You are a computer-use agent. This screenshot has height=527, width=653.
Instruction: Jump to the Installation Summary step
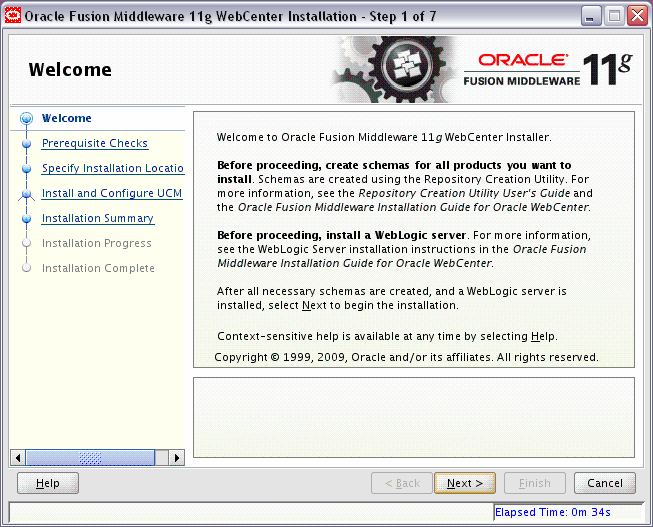98,218
